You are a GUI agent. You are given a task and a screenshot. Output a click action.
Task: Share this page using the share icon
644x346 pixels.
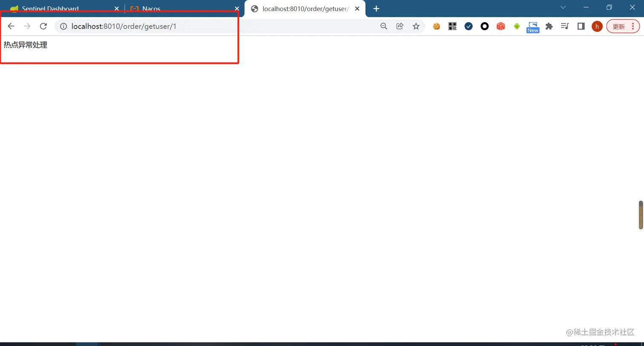click(x=400, y=26)
